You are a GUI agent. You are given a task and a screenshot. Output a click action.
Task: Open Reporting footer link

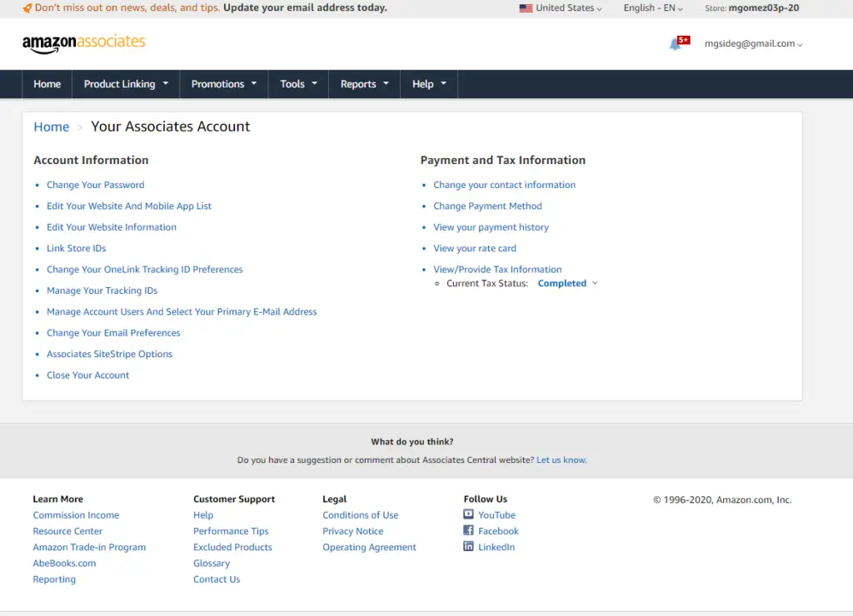pyautogui.click(x=54, y=579)
